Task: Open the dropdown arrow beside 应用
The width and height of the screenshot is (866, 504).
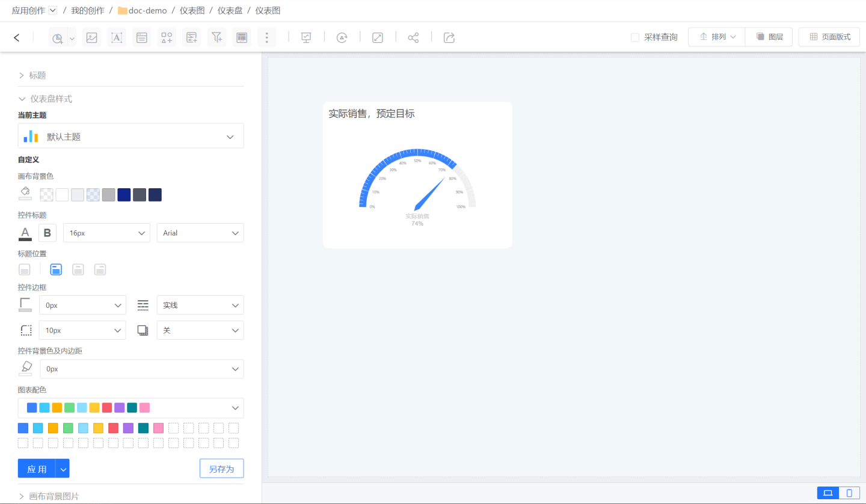Action: click(63, 469)
